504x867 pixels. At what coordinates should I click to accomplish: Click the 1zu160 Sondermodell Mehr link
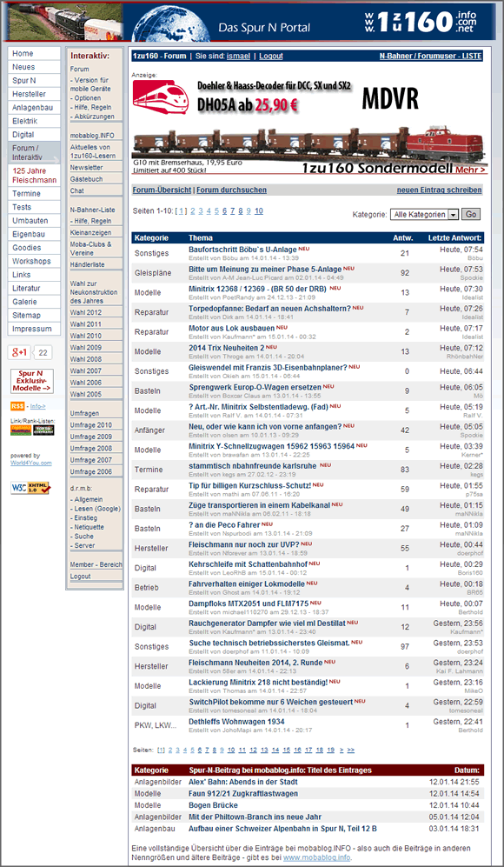click(471, 170)
